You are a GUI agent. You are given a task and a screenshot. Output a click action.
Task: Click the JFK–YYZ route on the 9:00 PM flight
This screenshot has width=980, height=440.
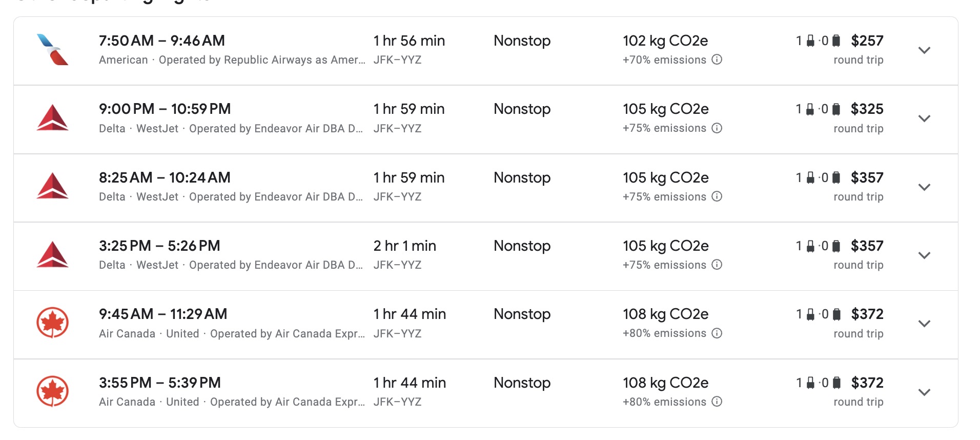click(398, 128)
